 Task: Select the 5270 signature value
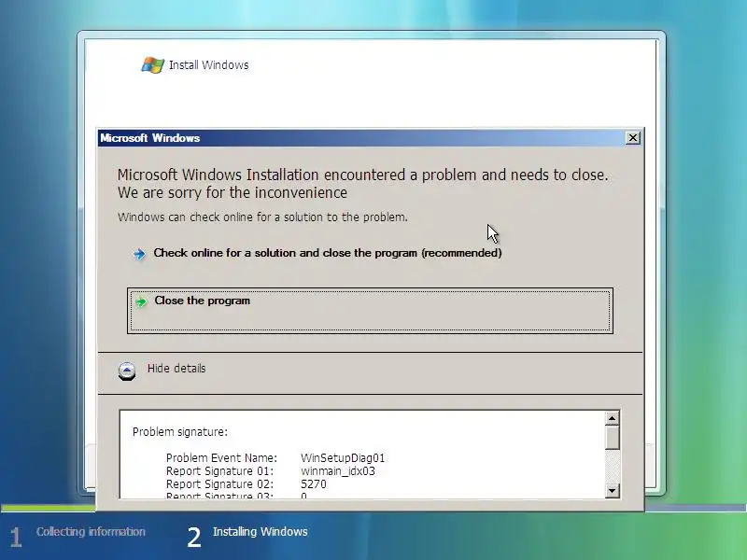pyautogui.click(x=314, y=484)
